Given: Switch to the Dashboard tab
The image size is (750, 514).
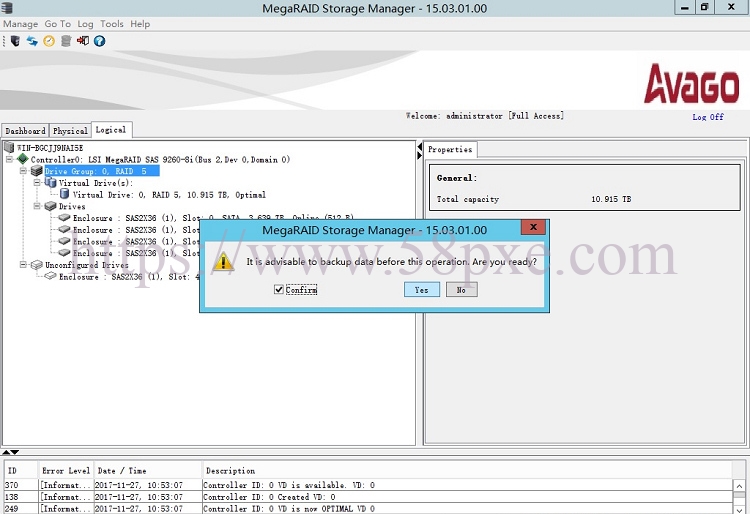Looking at the screenshot, I should point(25,131).
